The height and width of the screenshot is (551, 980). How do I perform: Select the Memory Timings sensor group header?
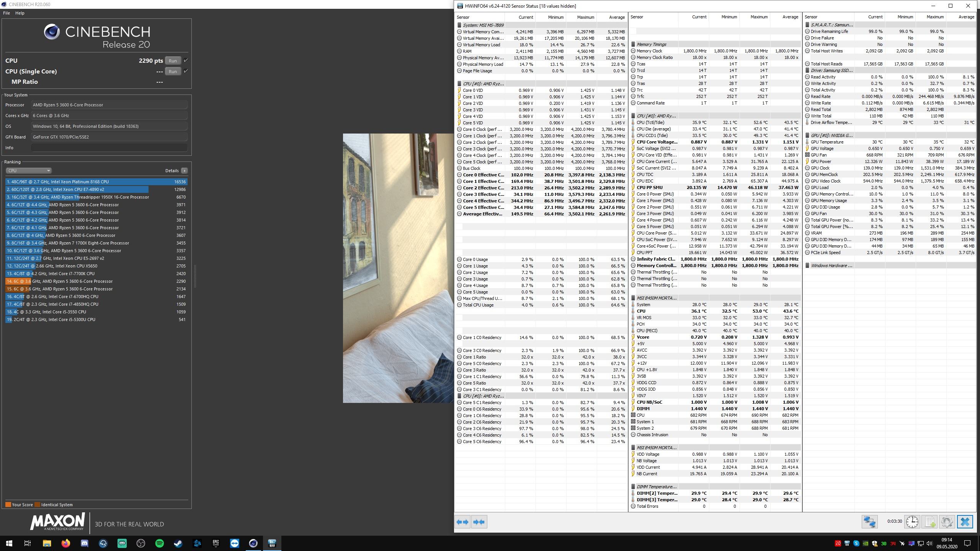715,44
